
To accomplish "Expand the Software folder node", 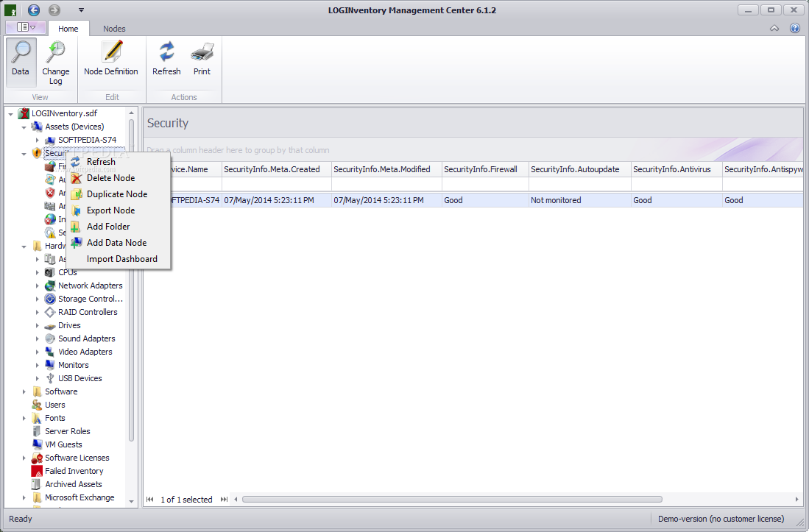I will [24, 391].
